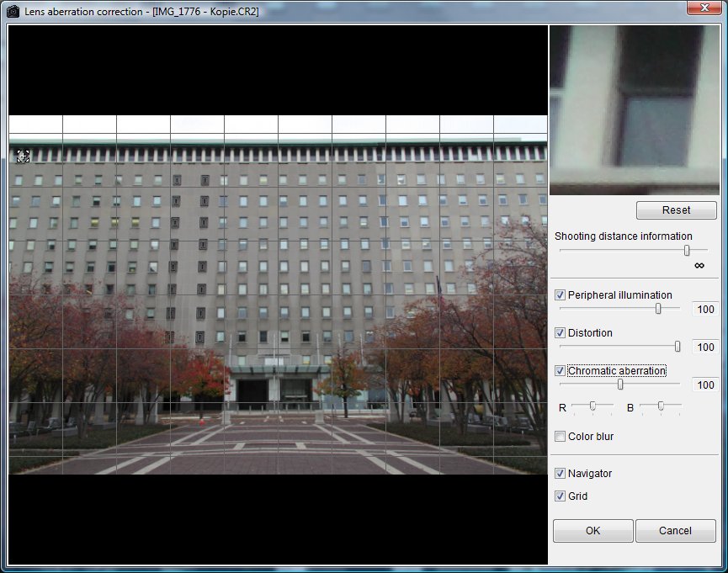Turn off the Grid overlay checkbox
This screenshot has width=728, height=573.
(561, 496)
